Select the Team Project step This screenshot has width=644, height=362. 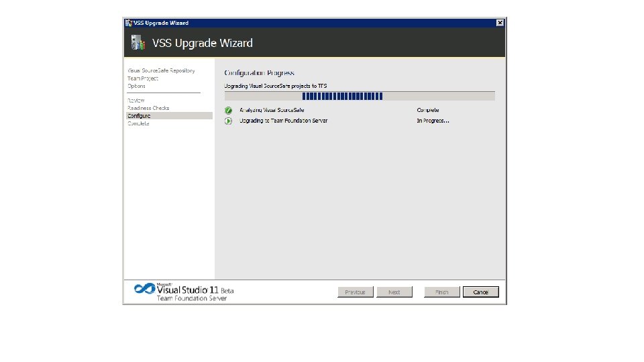(142, 78)
